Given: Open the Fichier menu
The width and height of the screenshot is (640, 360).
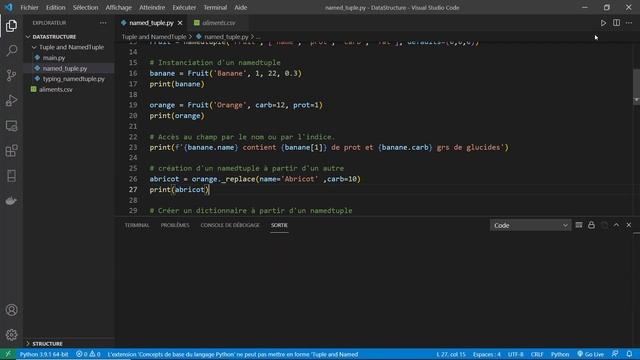Looking at the screenshot, I should point(29,7).
